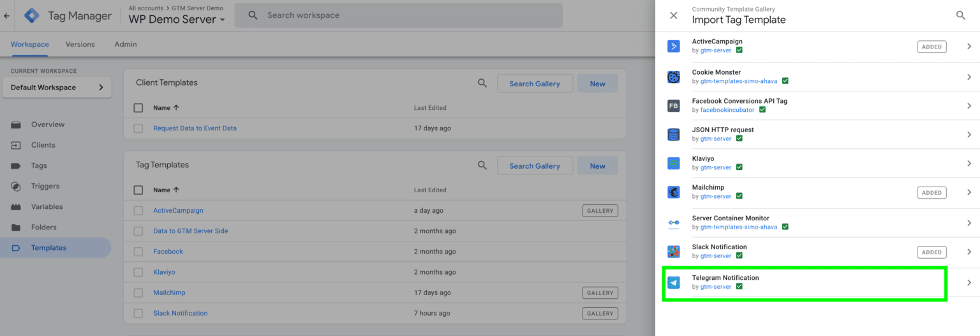The image size is (980, 336).
Task: Toggle select-all checkbox in Client Templates header
Action: click(138, 108)
